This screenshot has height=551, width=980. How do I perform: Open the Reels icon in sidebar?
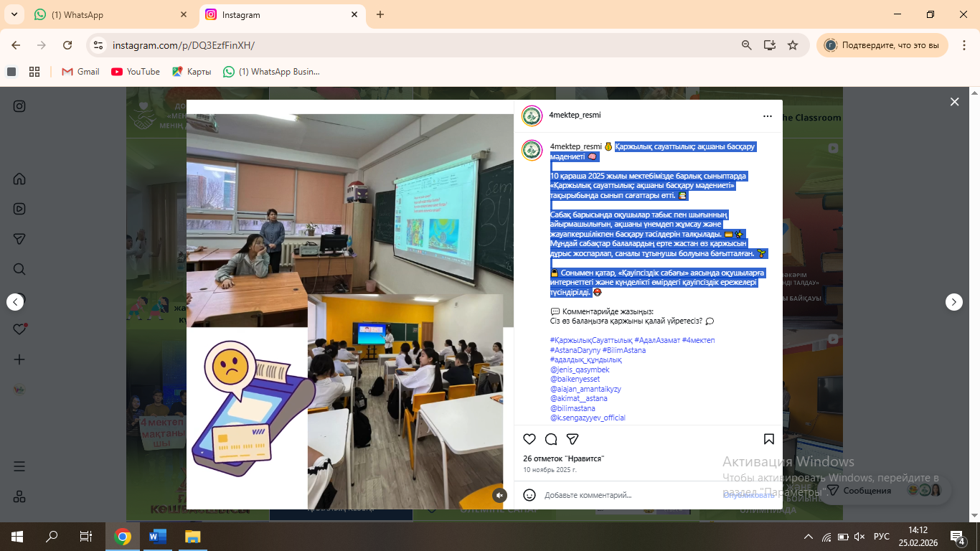pyautogui.click(x=19, y=209)
